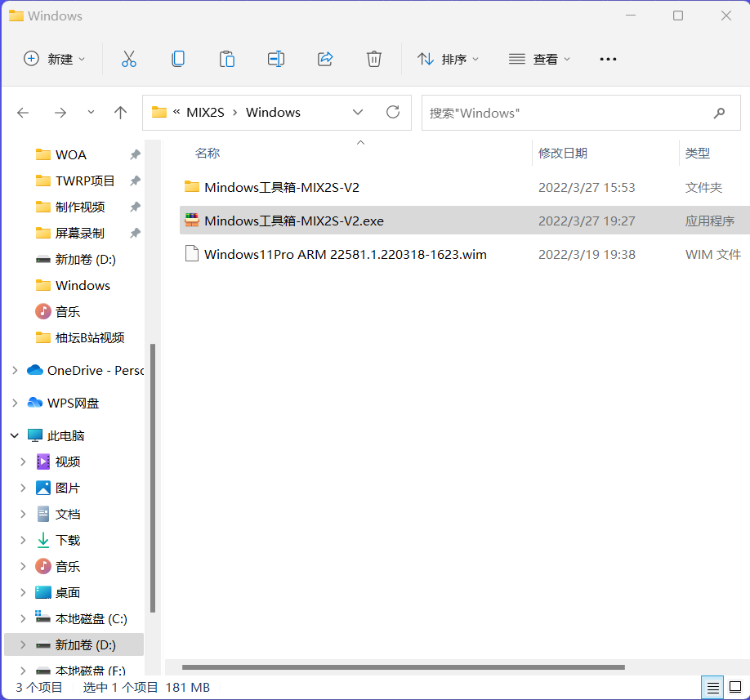Screen dimensions: 750x700
Task: Click the Share icon in toolbar
Action: click(325, 59)
